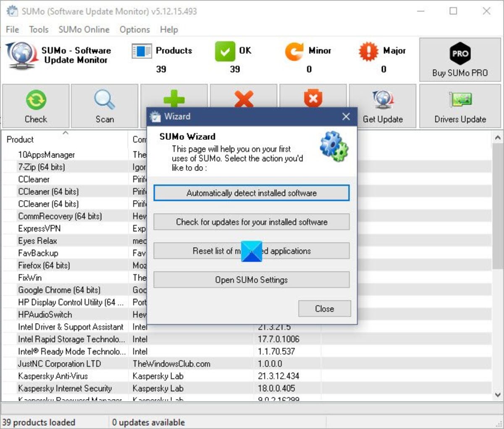Open the File menu

pos(12,29)
